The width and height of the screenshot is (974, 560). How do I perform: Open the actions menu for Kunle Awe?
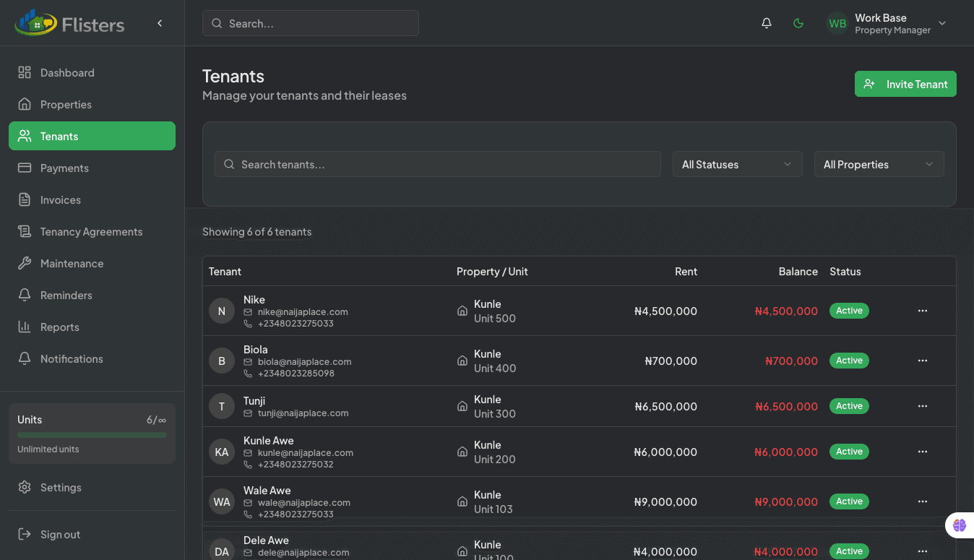tap(922, 452)
